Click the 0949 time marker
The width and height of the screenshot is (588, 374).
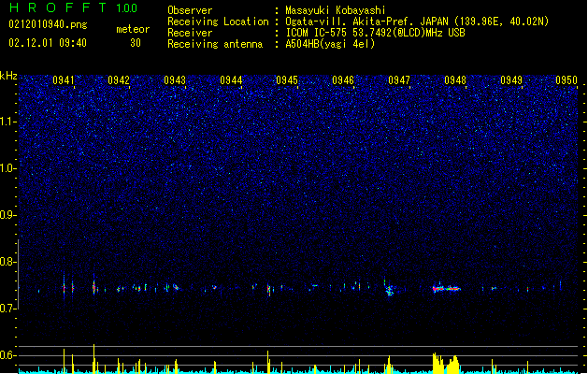pyautogui.click(x=511, y=79)
